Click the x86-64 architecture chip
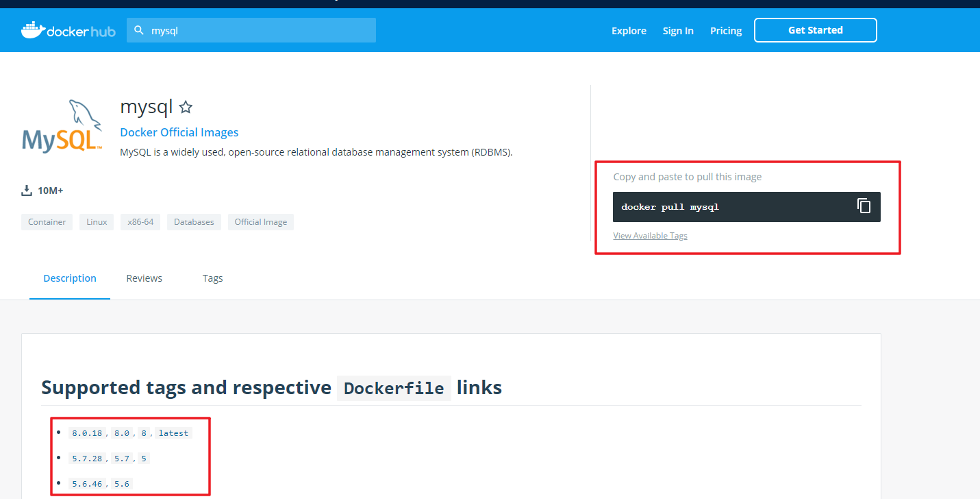The image size is (980, 499). tap(140, 222)
